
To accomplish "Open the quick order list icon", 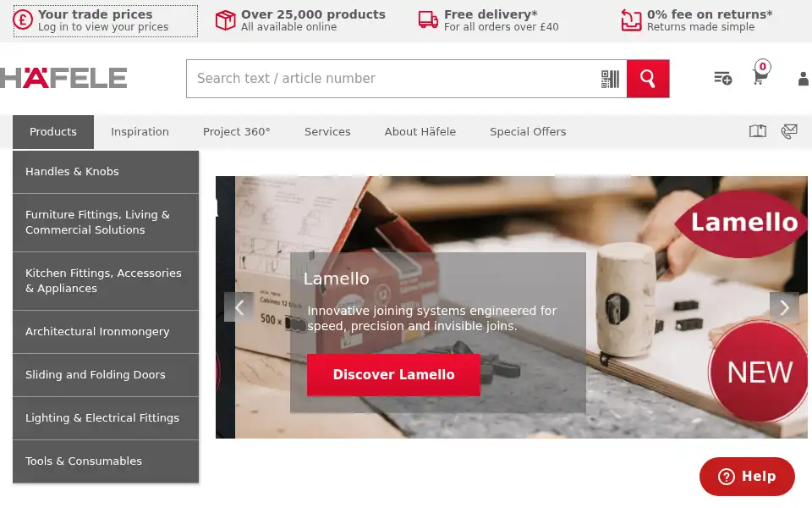I will 723,78.
